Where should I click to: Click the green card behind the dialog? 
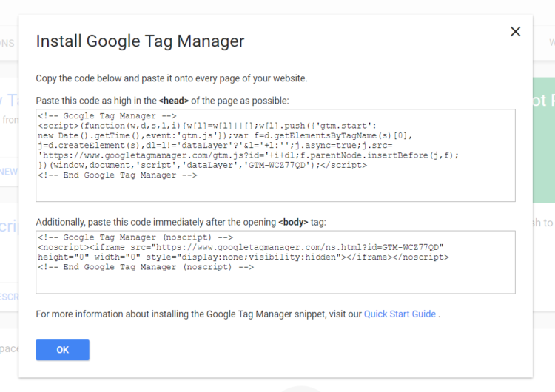tap(543, 133)
